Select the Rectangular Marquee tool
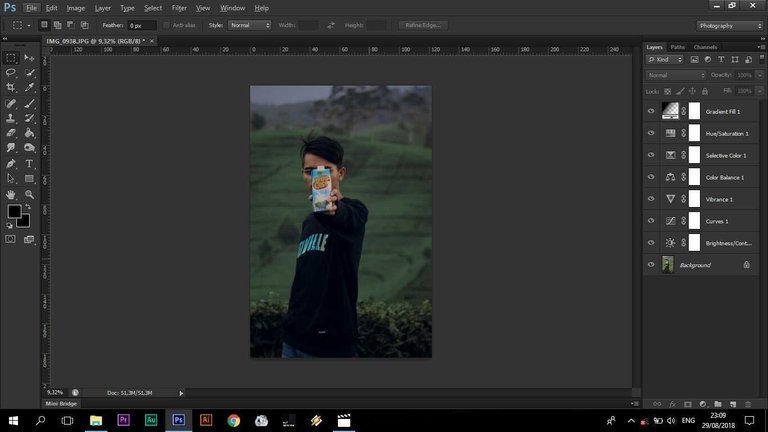This screenshot has height=432, width=768. [10, 58]
